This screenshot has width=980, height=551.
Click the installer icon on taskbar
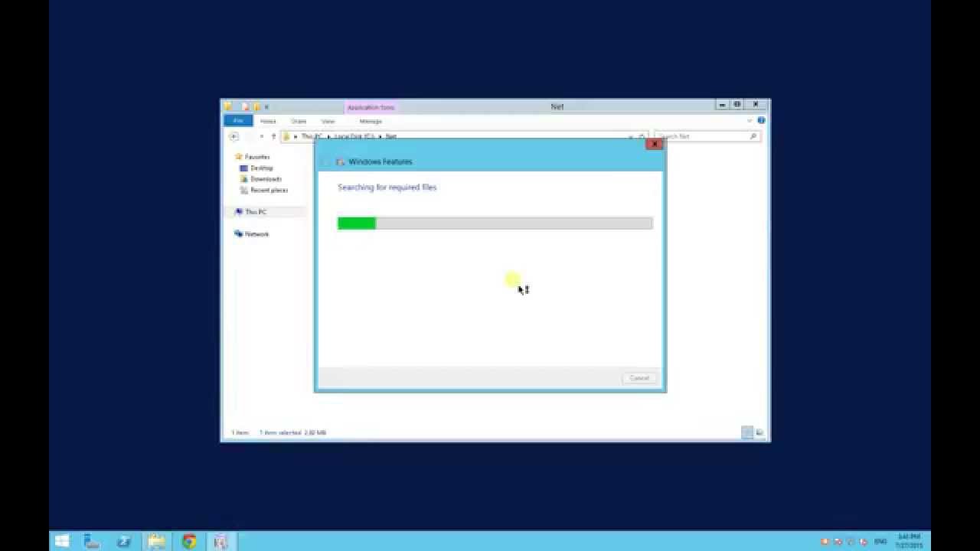click(x=220, y=541)
